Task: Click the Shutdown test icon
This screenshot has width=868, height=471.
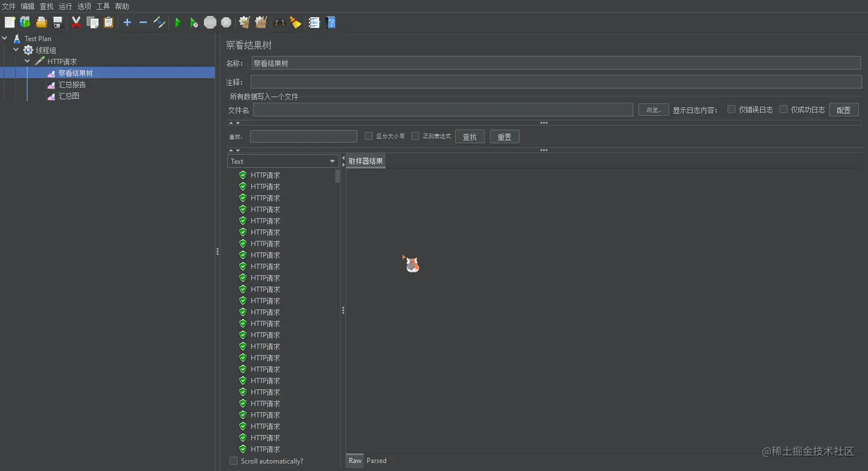Action: tap(226, 22)
